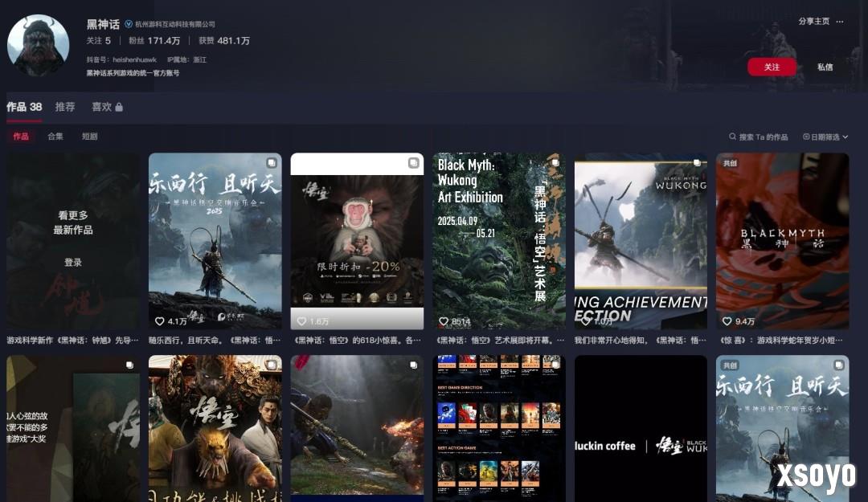Open the luckin coffee collaboration thumbnail
This screenshot has width=868, height=502.
[x=641, y=428]
